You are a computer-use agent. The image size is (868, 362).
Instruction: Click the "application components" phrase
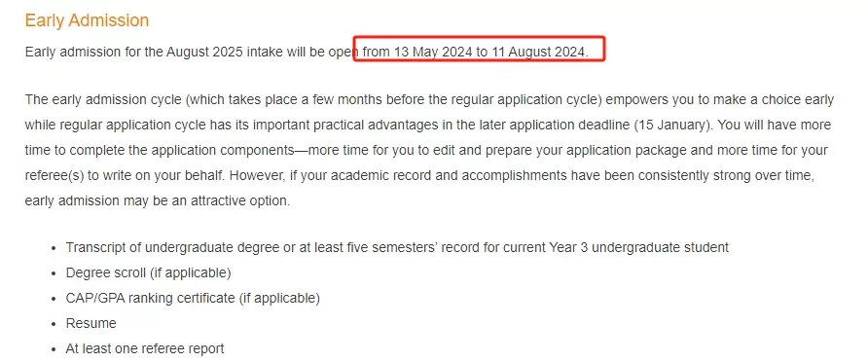224,151
